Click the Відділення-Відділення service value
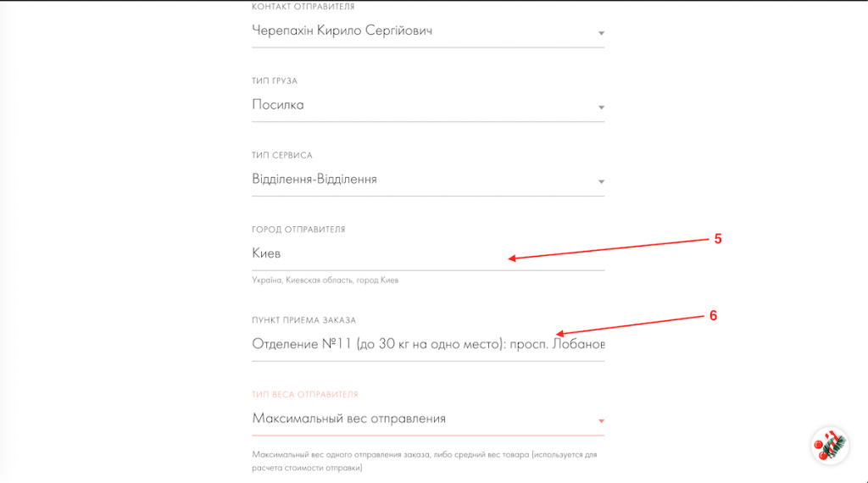Image resolution: width=868 pixels, height=483 pixels. point(314,180)
